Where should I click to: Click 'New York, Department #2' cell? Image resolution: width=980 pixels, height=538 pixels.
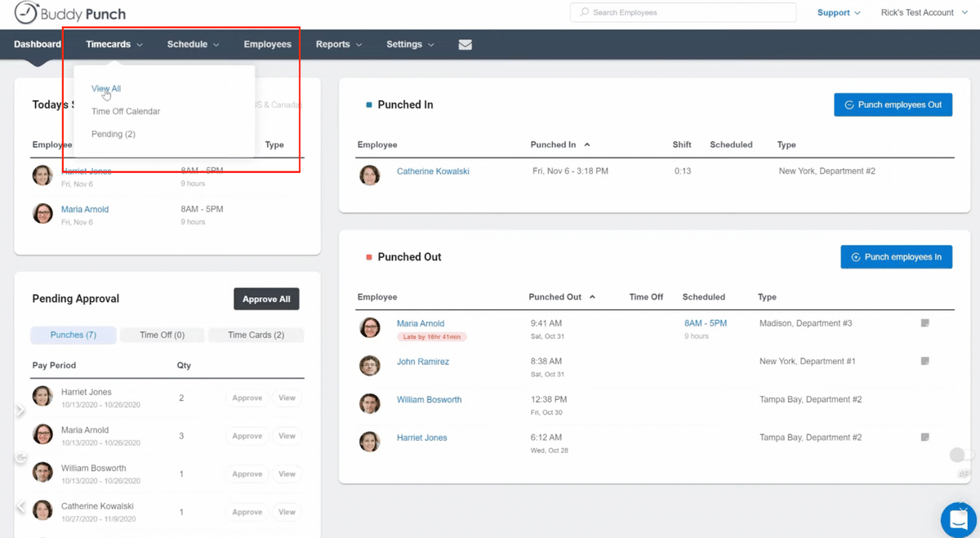826,171
